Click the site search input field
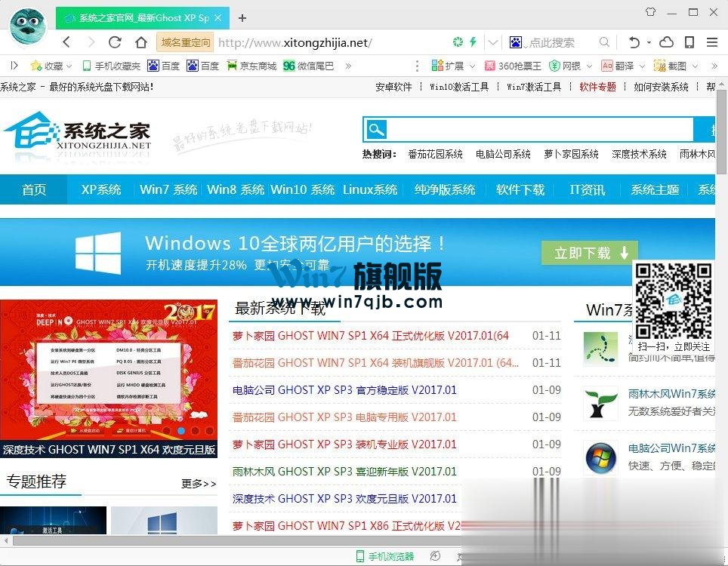The image size is (728, 566). (x=541, y=130)
